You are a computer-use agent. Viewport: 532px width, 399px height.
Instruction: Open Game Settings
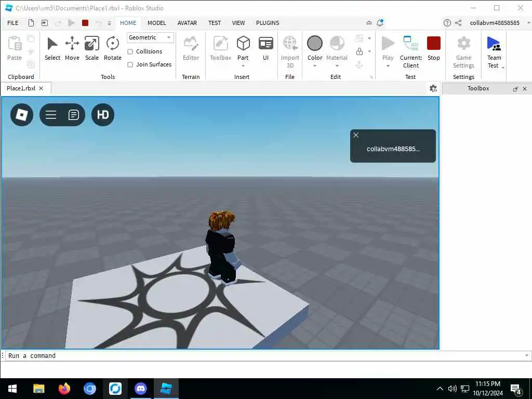pos(463,52)
